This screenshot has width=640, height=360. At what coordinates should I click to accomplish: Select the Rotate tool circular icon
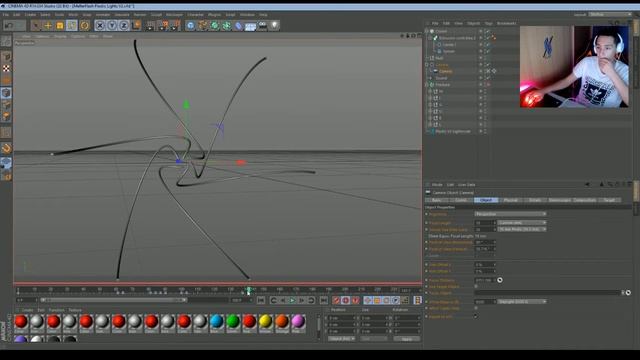(x=84, y=26)
